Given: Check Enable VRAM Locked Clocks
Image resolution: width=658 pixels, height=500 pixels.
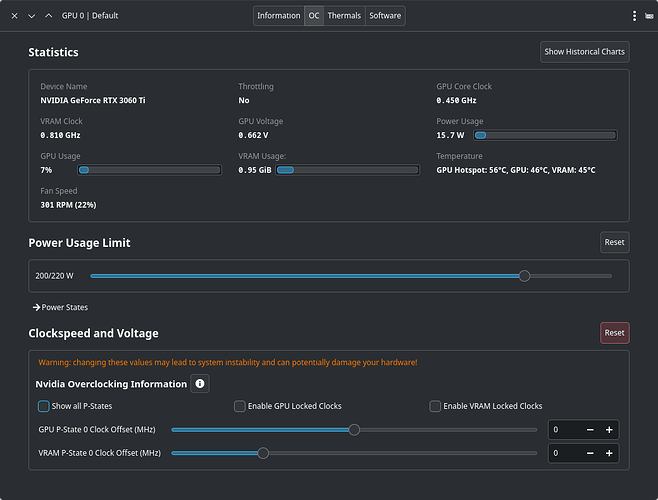Looking at the screenshot, I should pyautogui.click(x=435, y=406).
